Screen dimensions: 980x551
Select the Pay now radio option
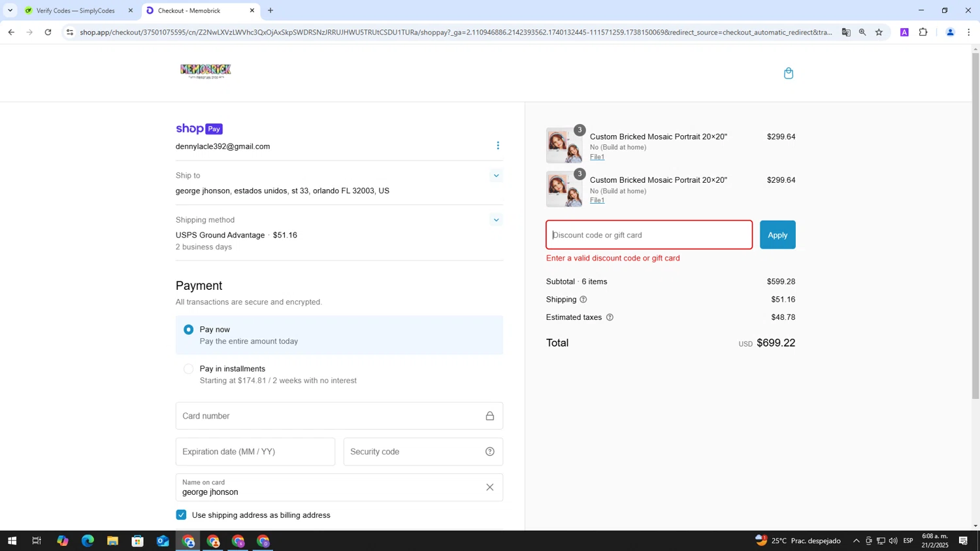189,330
